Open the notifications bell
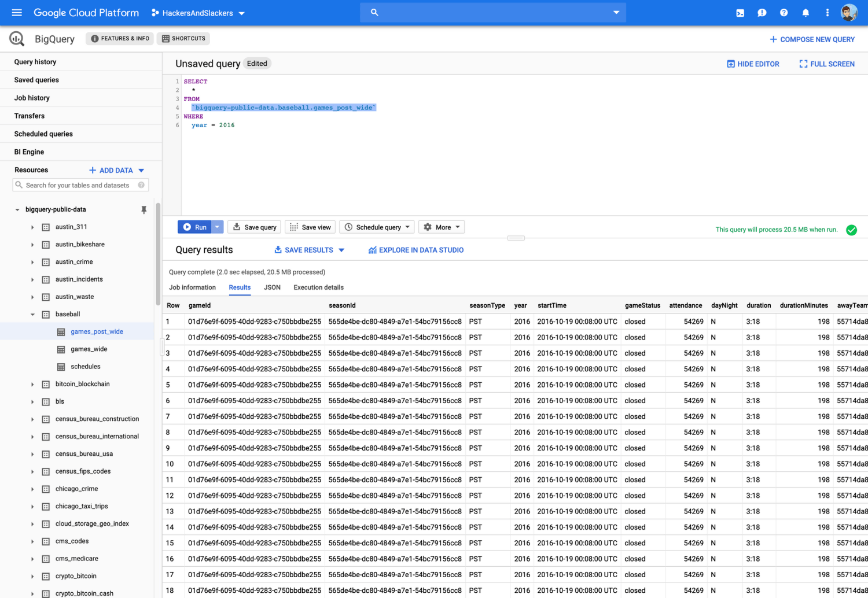The image size is (868, 598). point(806,13)
